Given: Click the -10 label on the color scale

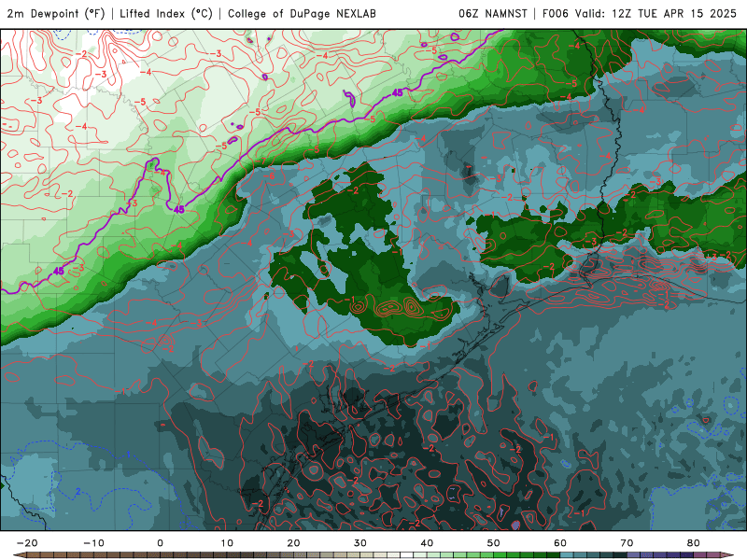Looking at the screenshot, I should click(x=93, y=543).
